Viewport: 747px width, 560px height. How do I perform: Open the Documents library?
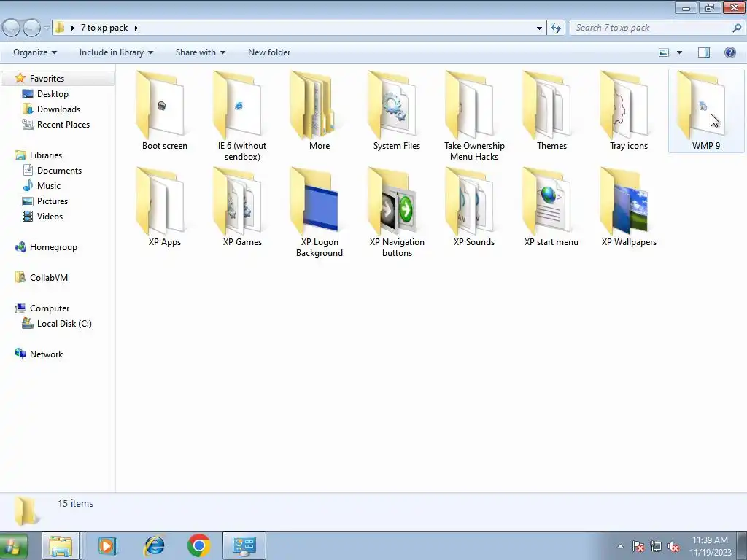pyautogui.click(x=59, y=171)
